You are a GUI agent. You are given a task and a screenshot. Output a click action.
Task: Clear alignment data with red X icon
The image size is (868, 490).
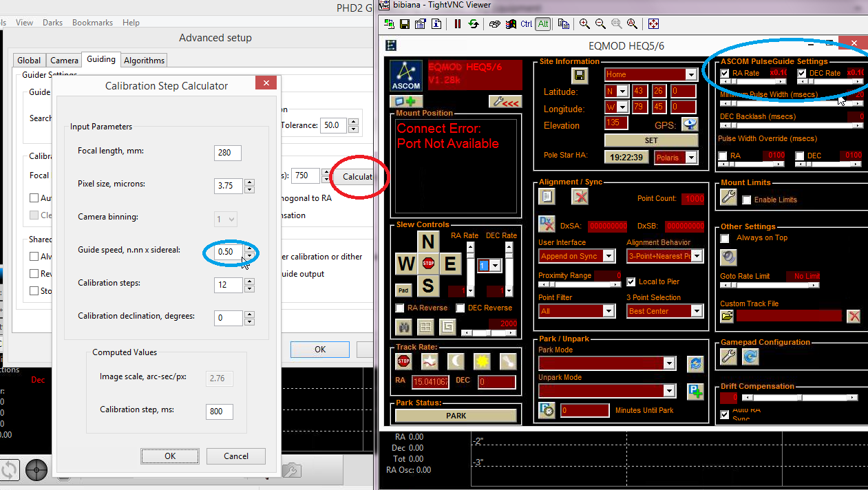[x=580, y=197]
